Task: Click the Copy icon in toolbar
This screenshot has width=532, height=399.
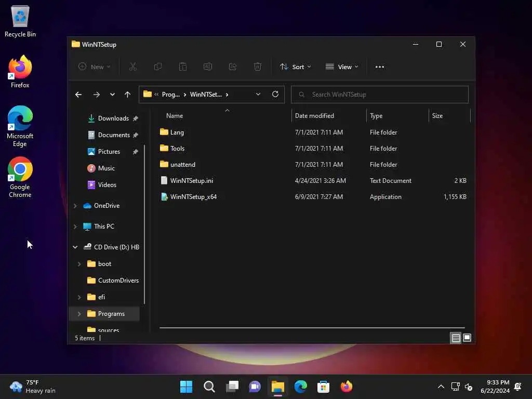Action: [x=158, y=67]
